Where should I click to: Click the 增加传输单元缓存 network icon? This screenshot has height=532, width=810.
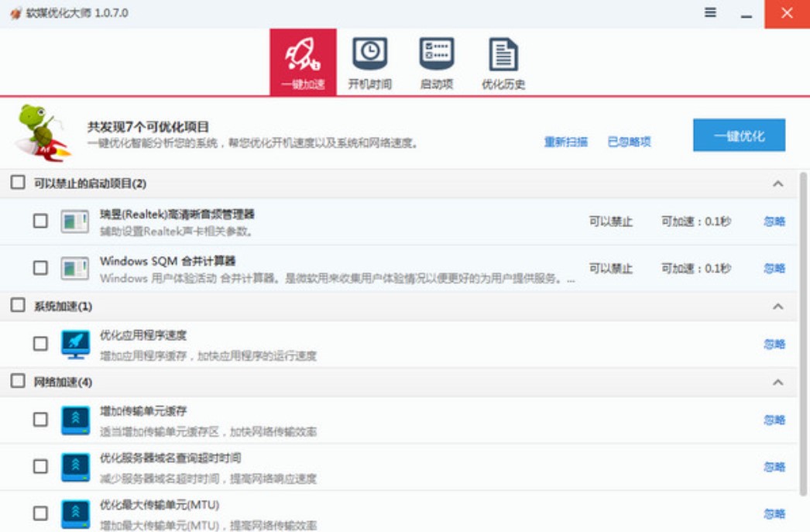[x=75, y=420]
